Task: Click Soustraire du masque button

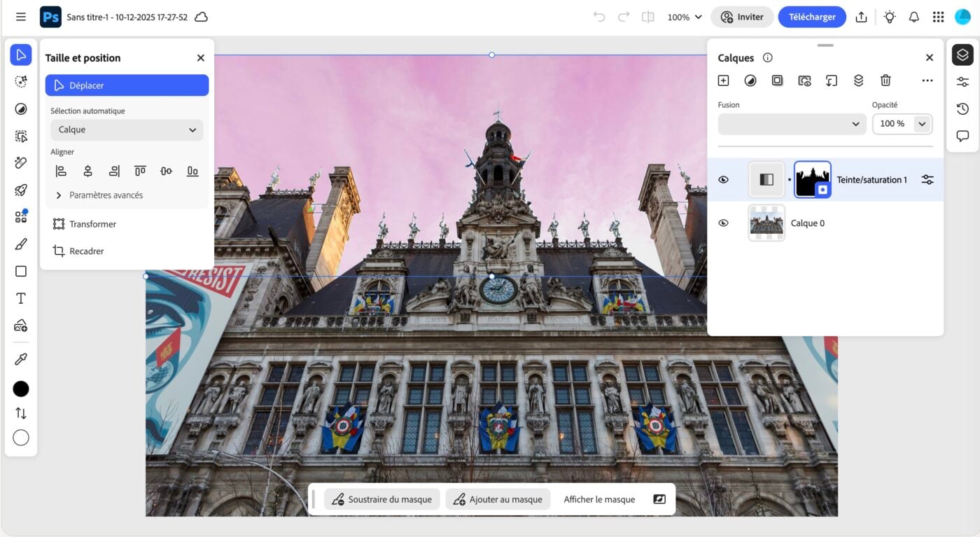Action: click(x=382, y=499)
